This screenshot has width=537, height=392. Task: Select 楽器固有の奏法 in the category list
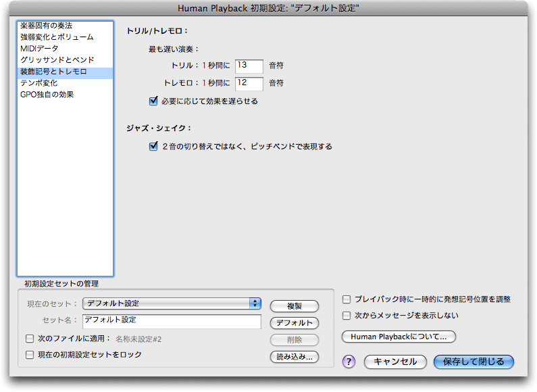(65, 26)
